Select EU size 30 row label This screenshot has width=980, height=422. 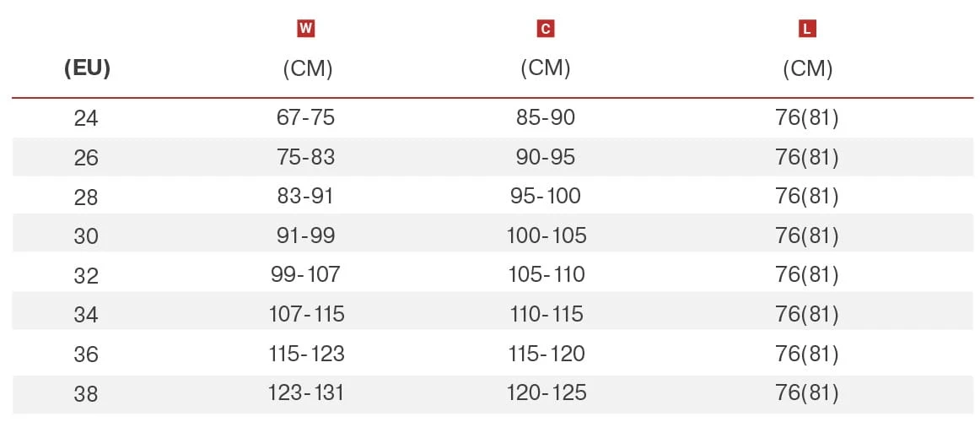[x=86, y=236]
